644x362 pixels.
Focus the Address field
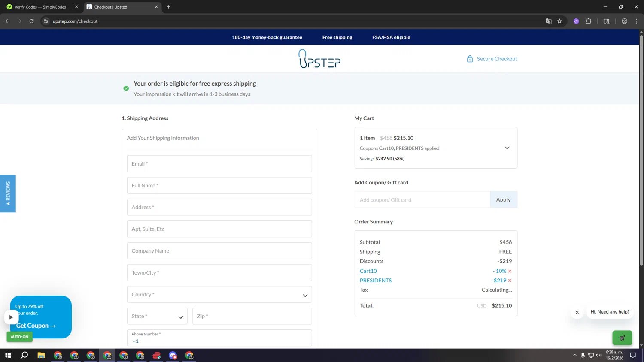[x=219, y=207]
